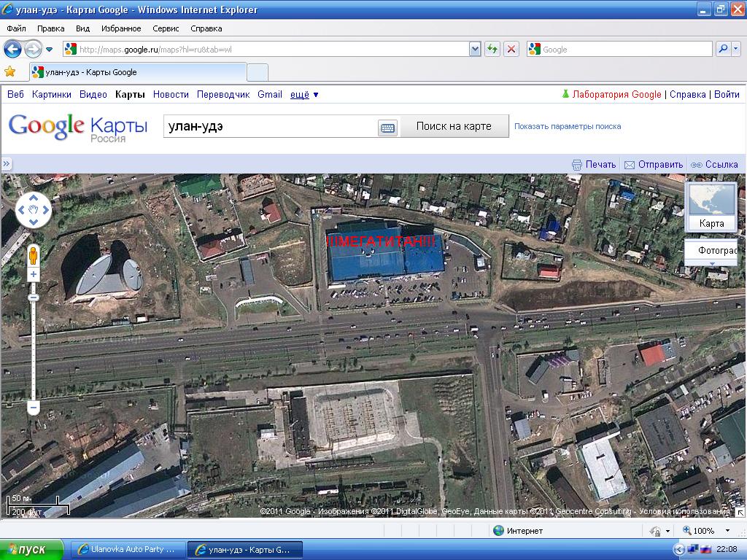Click the magnifier search button in toolbar

point(723,49)
